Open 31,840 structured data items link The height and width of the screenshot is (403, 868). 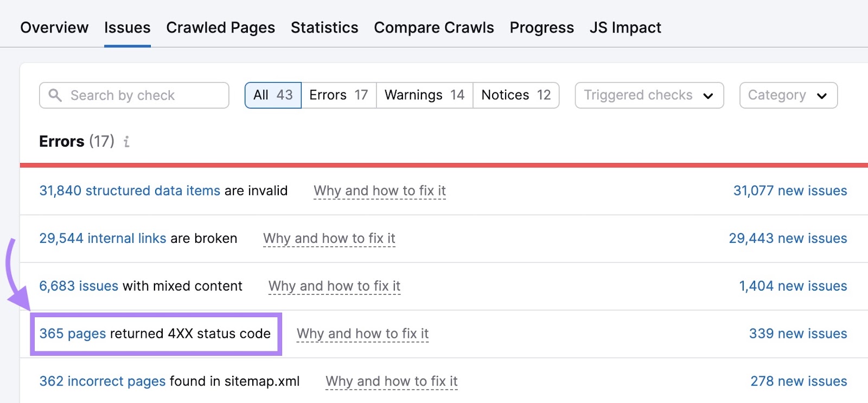[130, 191]
